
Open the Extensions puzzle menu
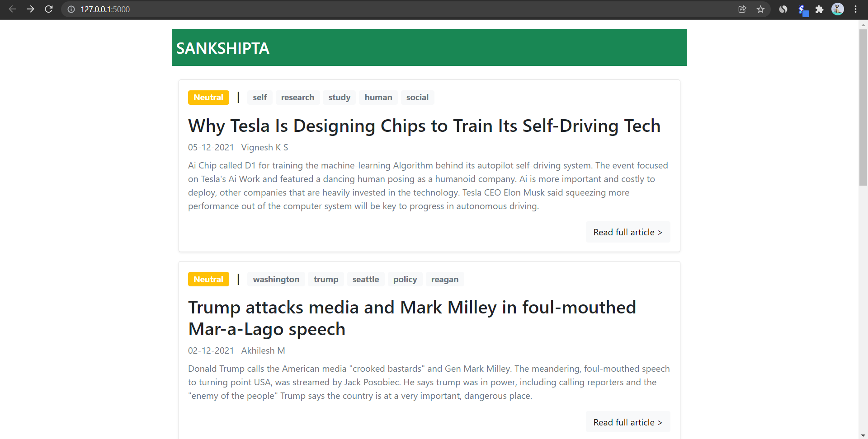coord(820,9)
